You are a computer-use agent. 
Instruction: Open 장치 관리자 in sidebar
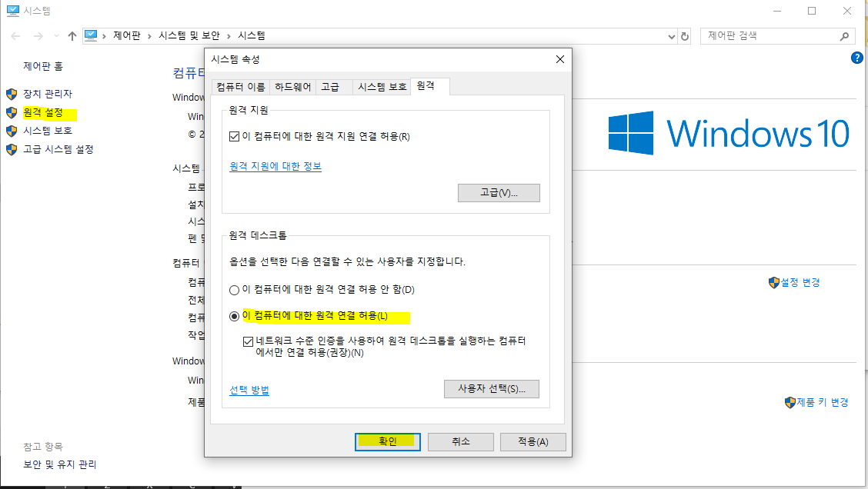point(48,94)
